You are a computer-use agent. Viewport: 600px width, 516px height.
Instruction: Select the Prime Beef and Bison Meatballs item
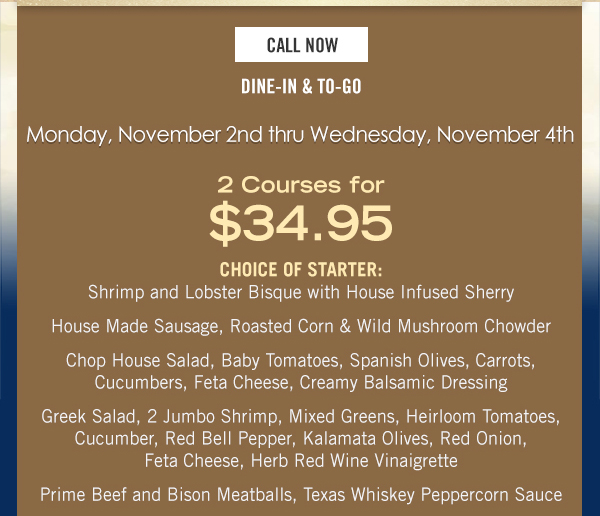(301, 495)
